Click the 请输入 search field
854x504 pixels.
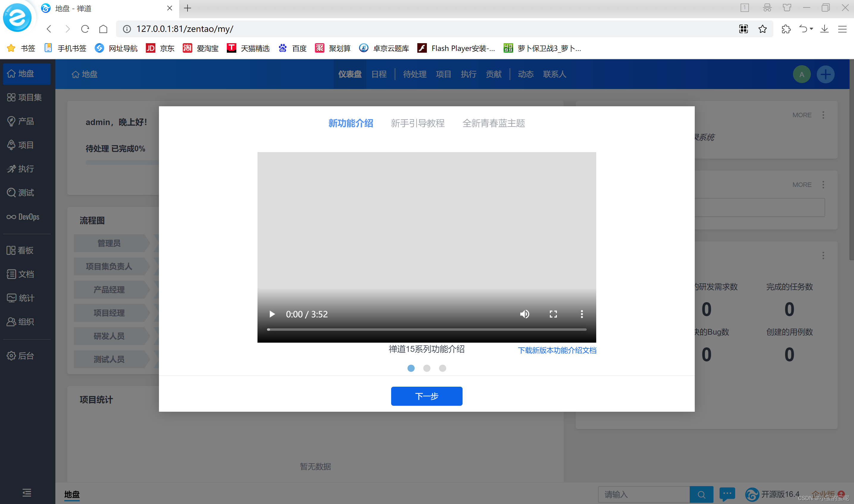(x=644, y=494)
